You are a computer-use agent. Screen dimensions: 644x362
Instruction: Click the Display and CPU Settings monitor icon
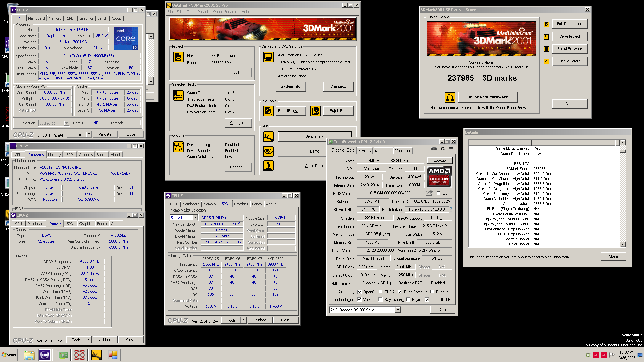click(x=268, y=57)
